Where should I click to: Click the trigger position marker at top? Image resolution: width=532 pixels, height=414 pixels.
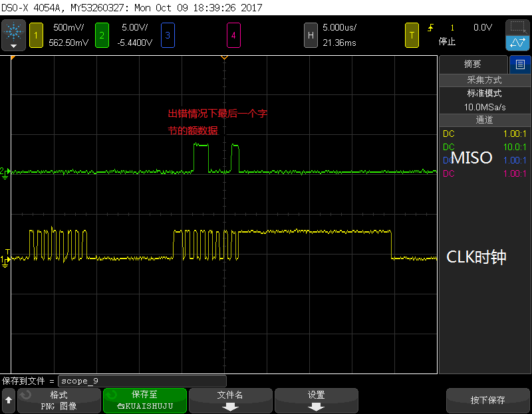click(x=224, y=58)
